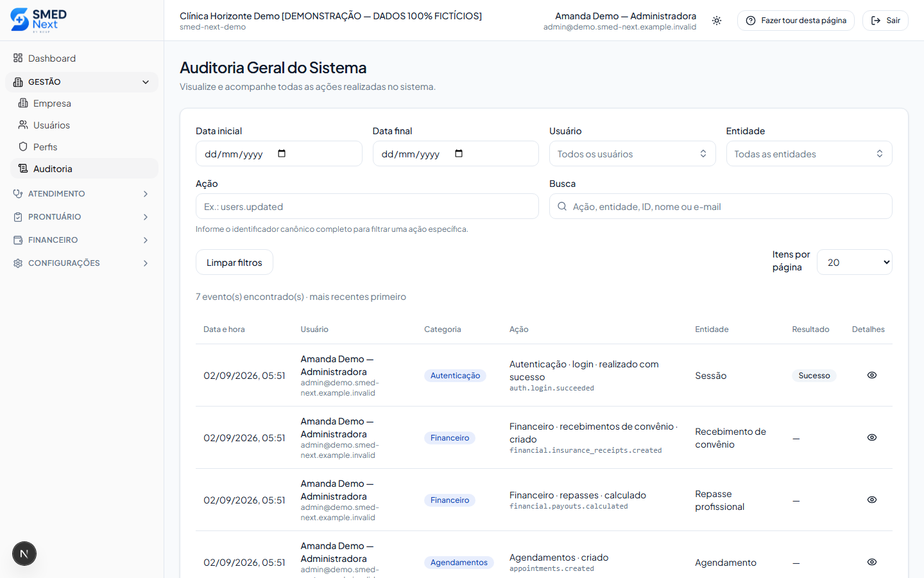Focus the Data final date field
Image resolution: width=924 pixels, height=578 pixels.
pyautogui.click(x=456, y=154)
